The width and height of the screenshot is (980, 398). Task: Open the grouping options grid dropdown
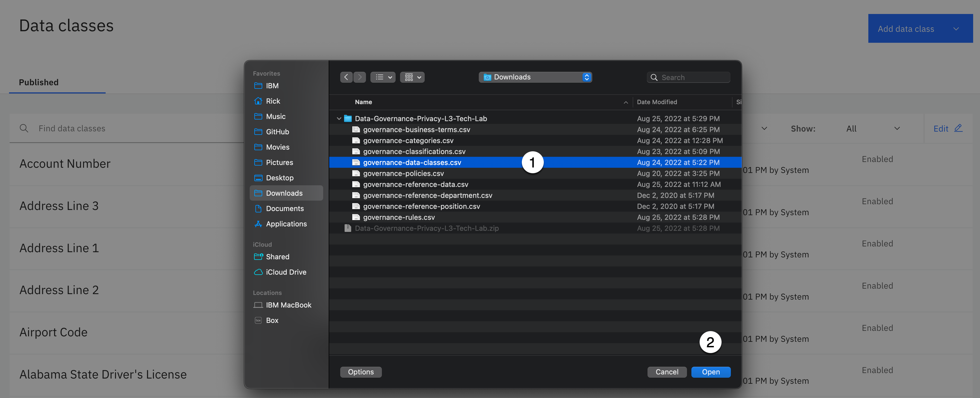pos(412,77)
